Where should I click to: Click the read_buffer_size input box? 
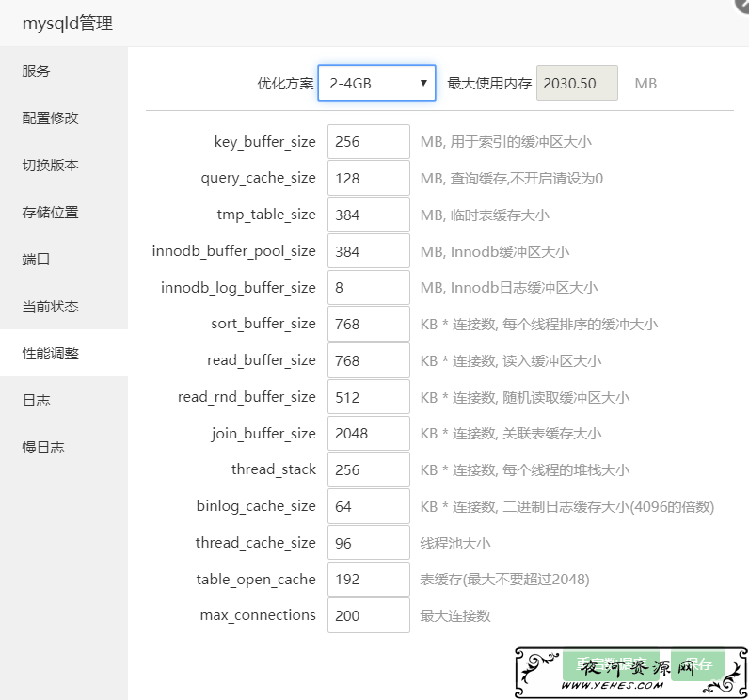[369, 360]
